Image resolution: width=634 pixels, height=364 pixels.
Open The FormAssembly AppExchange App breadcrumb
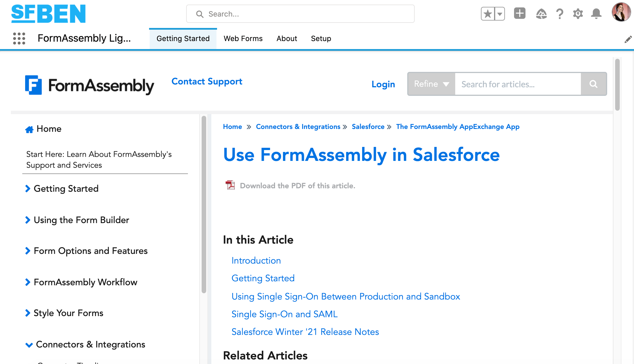pos(458,127)
